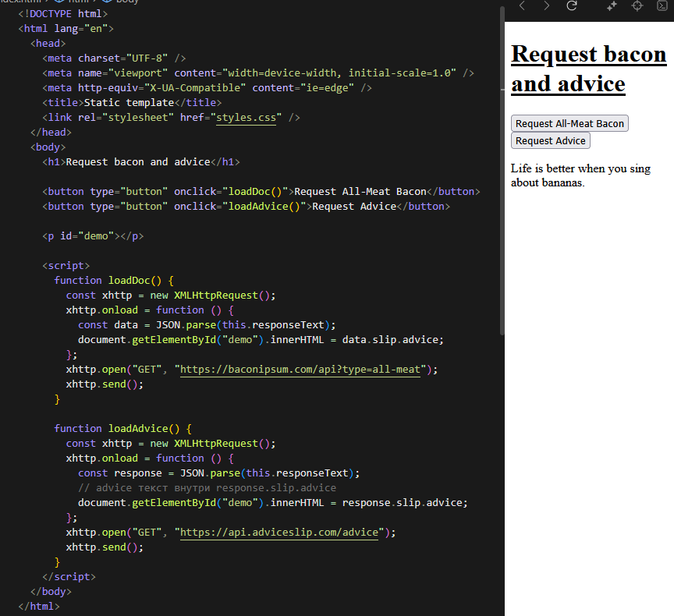Open the preview in an external browser

click(663, 6)
